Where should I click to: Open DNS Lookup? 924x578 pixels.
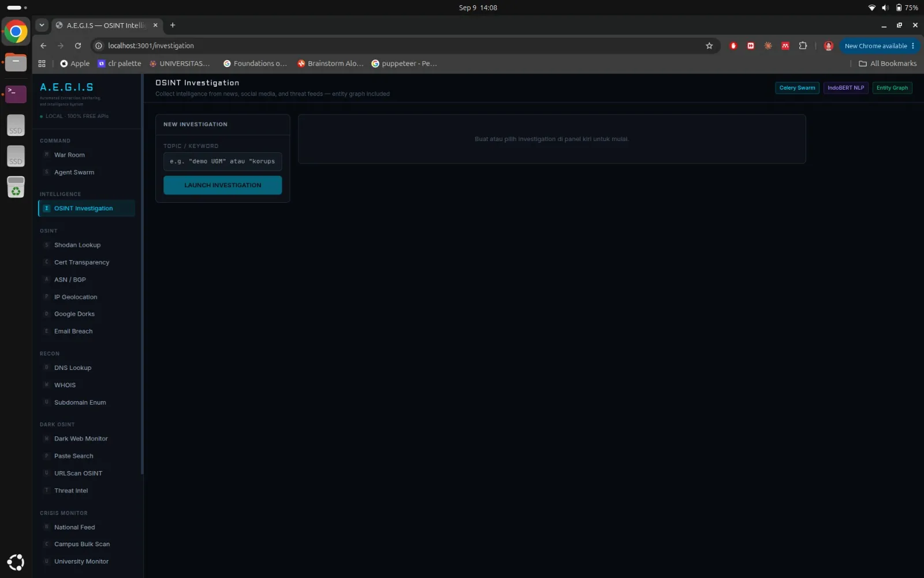coord(86,368)
